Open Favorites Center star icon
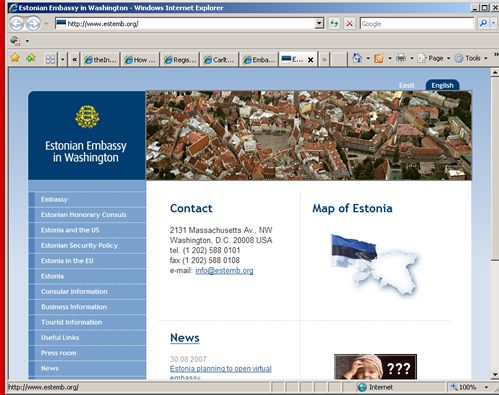Image resolution: width=499 pixels, height=395 pixels. (15, 58)
